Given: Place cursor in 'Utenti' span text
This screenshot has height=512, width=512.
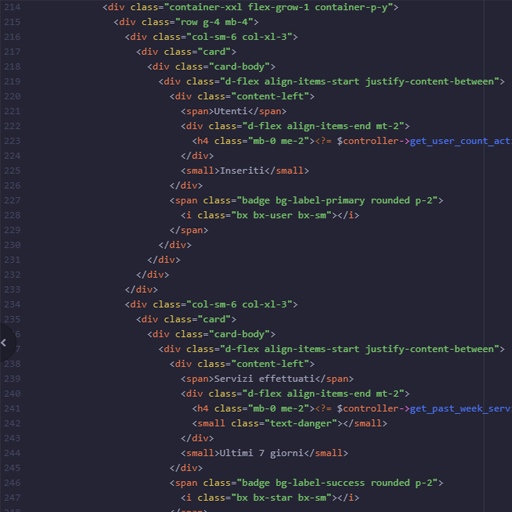Looking at the screenshot, I should 231,111.
